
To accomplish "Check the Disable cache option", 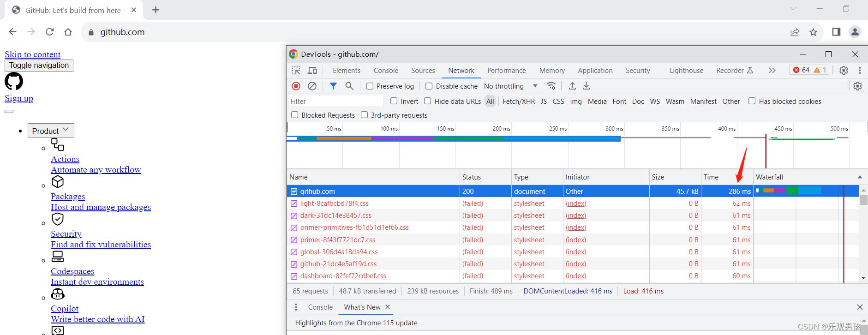I will pos(429,86).
